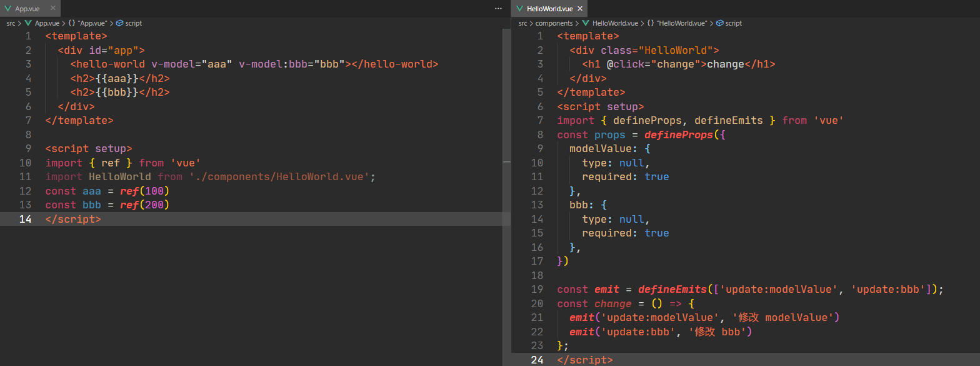Screen dimensions: 980x366
Task: Close the App.vue tab
Action: pos(52,9)
